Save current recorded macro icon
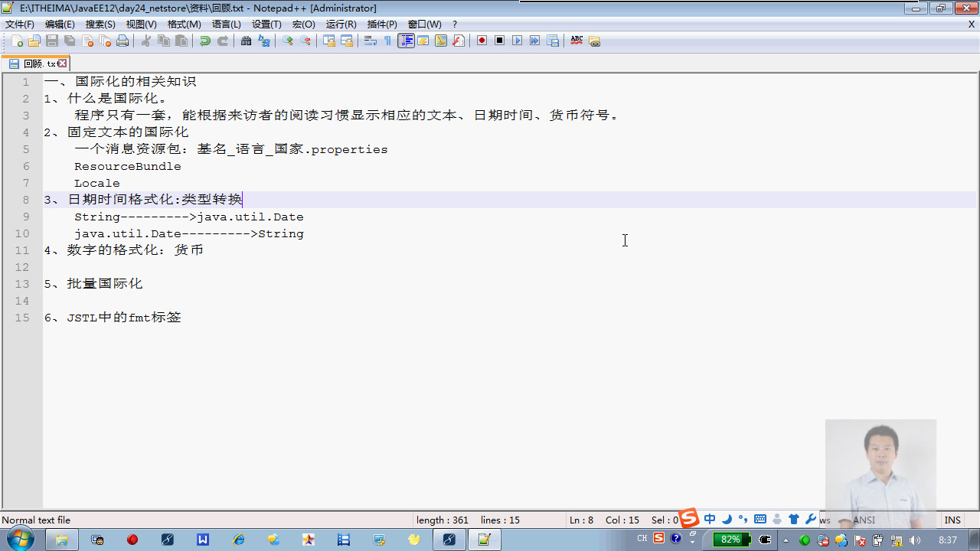Screen dimensions: 980x551 553,41
